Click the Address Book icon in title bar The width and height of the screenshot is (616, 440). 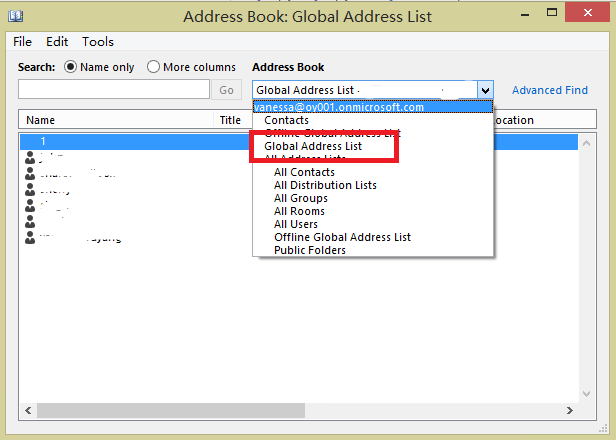(16, 16)
